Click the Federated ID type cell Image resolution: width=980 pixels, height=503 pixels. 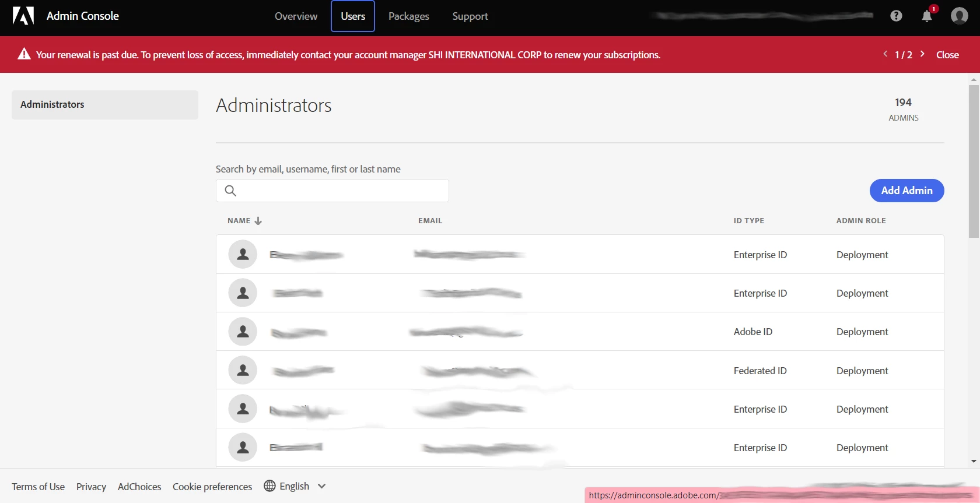[760, 371]
